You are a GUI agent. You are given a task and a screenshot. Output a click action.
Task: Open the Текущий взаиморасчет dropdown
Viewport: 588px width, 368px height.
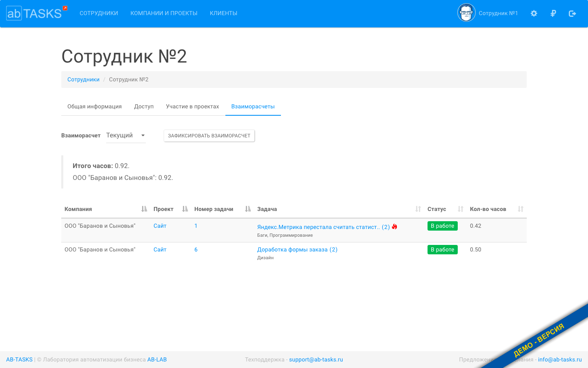click(125, 135)
